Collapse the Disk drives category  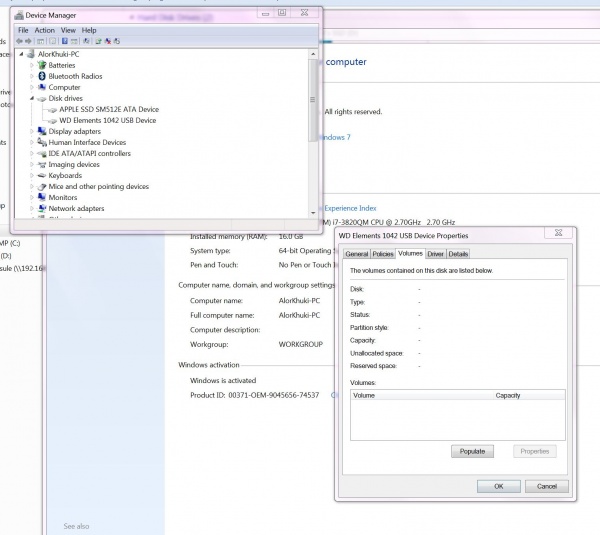32,98
